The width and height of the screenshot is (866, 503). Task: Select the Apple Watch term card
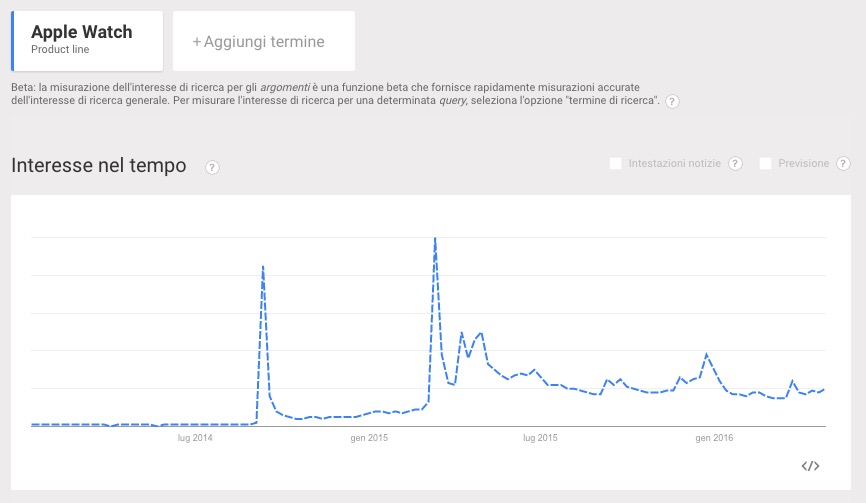tap(86, 40)
